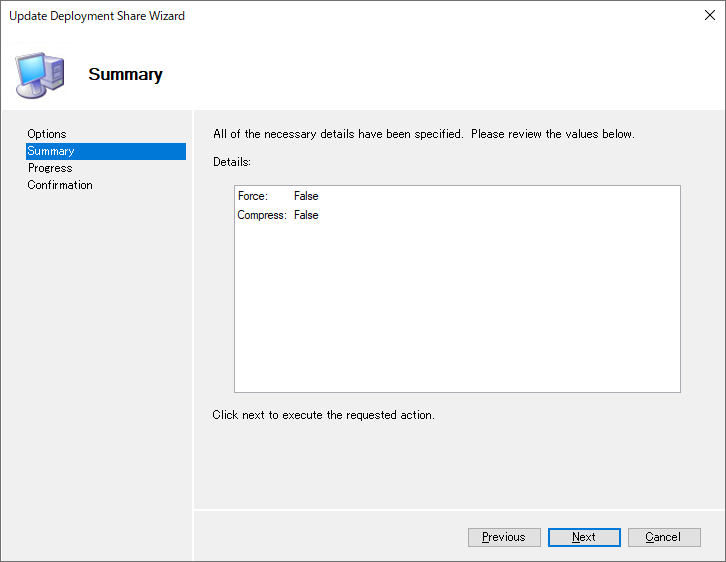726x562 pixels.
Task: Click the bold Summary page heading
Action: 125,74
